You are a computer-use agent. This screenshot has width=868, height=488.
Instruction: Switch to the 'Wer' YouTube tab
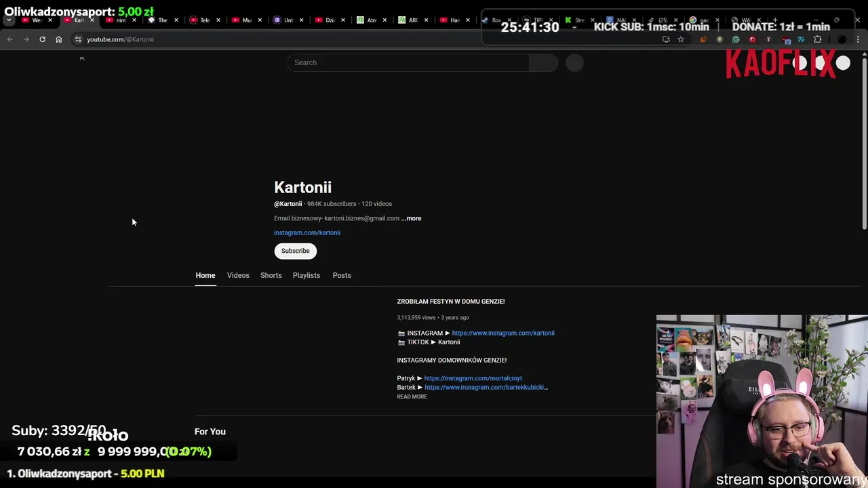(x=37, y=20)
